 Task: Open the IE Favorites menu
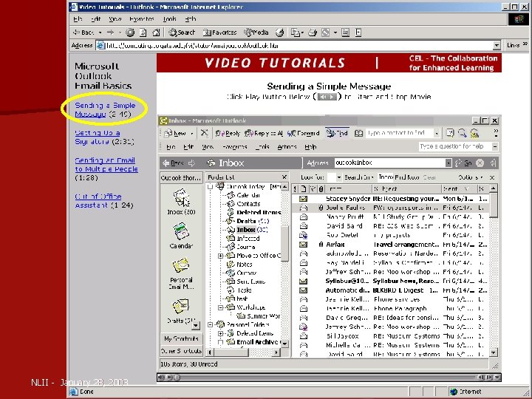(x=142, y=19)
